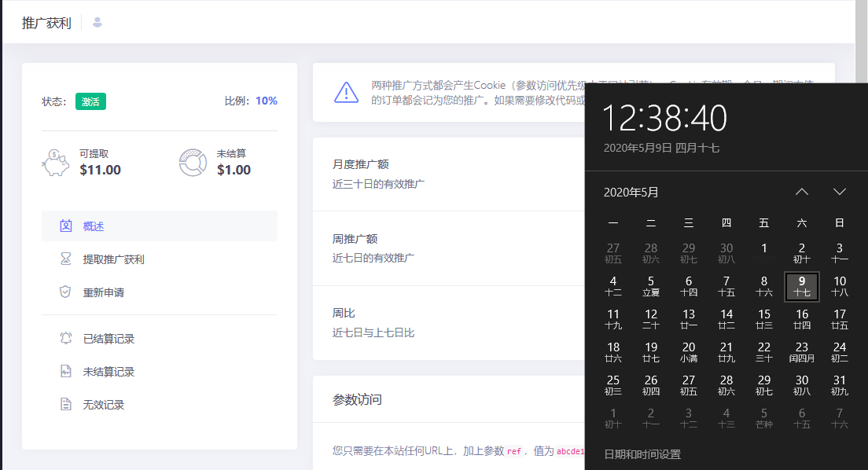Go to previous month in calendar
Viewport: 868px width, 470px height.
[801, 192]
